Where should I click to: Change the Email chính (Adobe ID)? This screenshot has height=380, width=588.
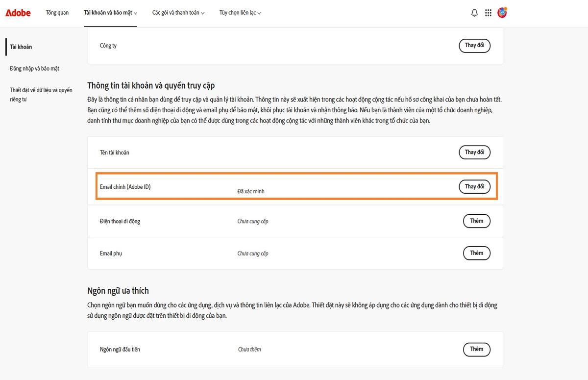[474, 186]
